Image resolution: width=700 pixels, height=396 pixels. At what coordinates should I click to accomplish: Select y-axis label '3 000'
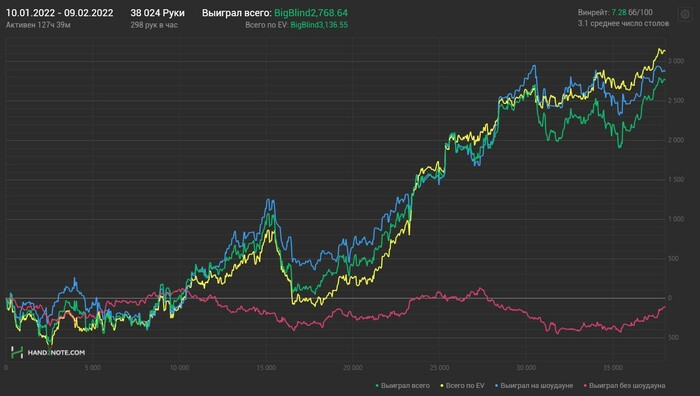pos(675,61)
